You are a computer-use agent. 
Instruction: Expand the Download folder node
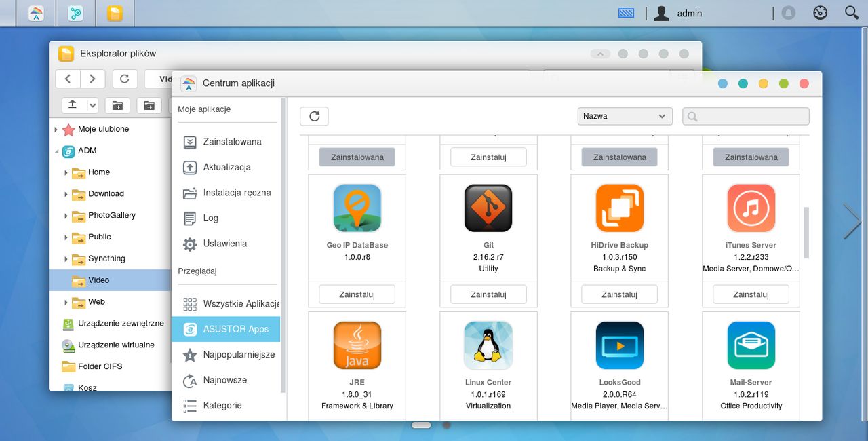[x=66, y=194]
